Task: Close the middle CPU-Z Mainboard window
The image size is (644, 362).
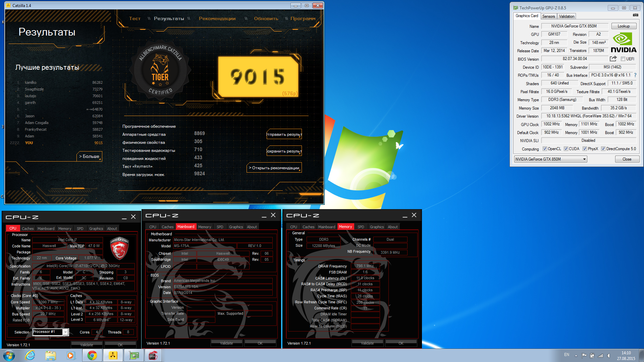Action: point(273,215)
